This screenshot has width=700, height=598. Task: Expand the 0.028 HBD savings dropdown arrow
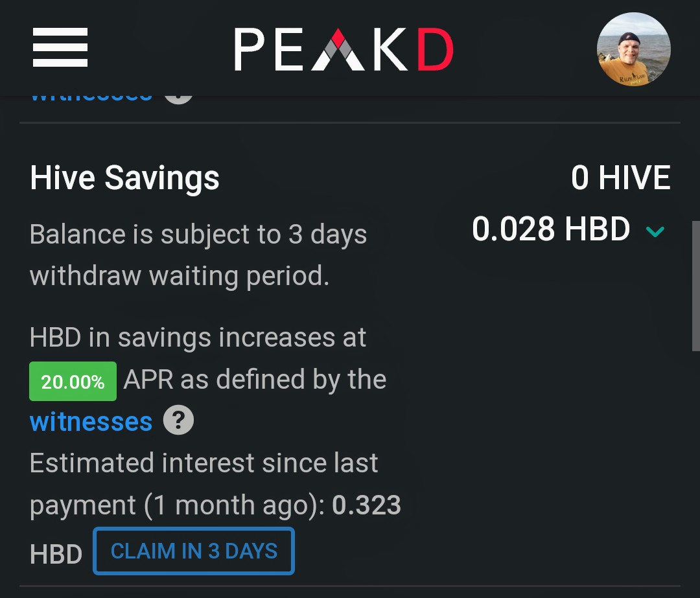pyautogui.click(x=655, y=231)
